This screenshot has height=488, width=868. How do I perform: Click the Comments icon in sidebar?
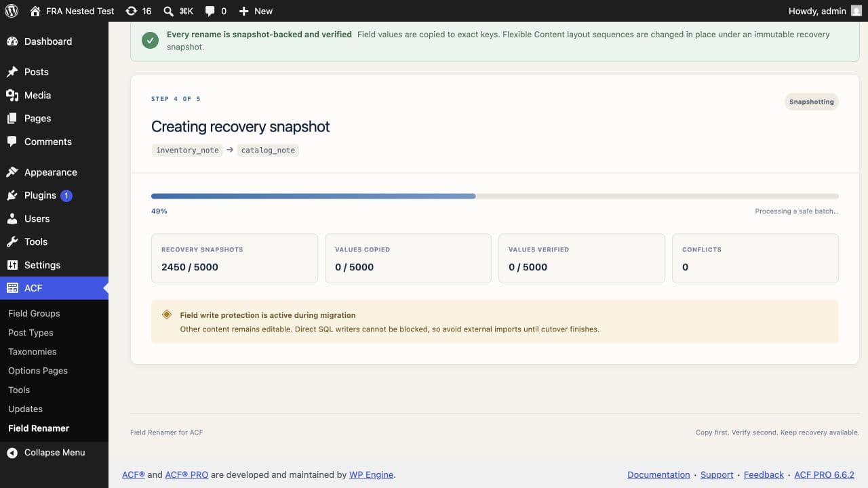[12, 142]
